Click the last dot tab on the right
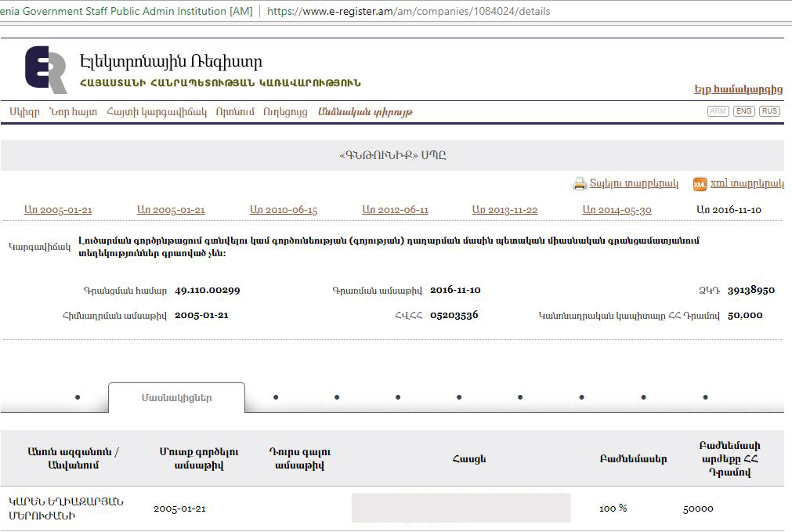This screenshot has width=792, height=532. click(x=706, y=397)
